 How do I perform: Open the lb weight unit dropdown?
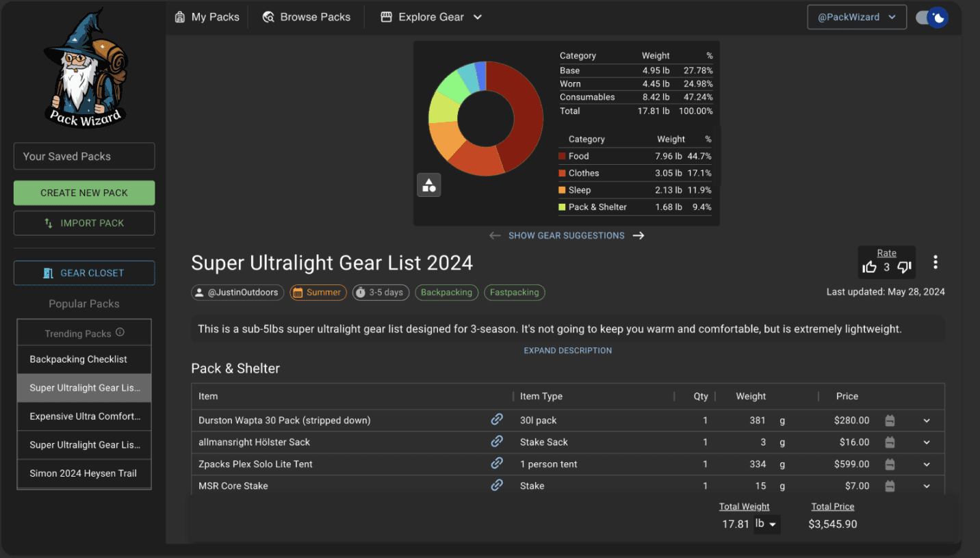[766, 524]
